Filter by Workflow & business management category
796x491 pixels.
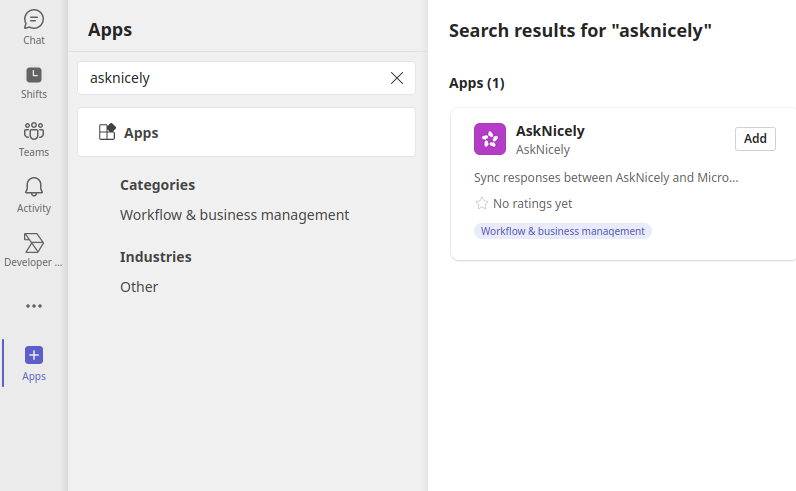click(235, 215)
